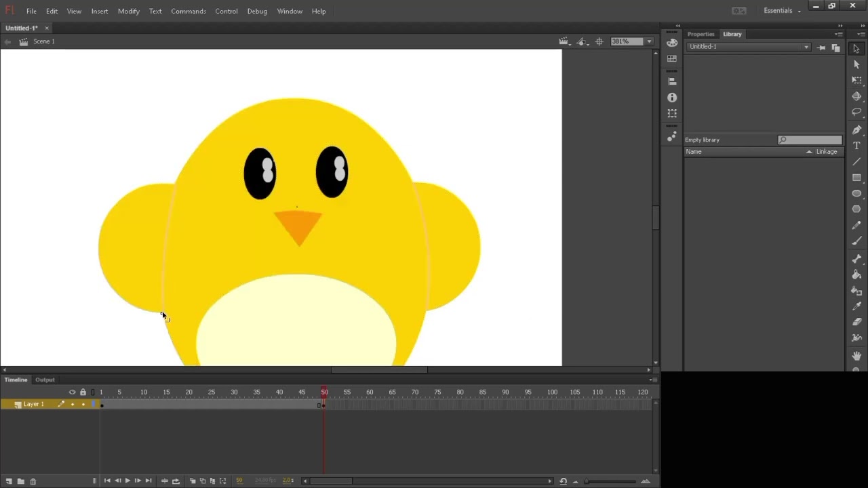Viewport: 868px width, 488px height.
Task: Open the File menu
Action: click(x=31, y=11)
